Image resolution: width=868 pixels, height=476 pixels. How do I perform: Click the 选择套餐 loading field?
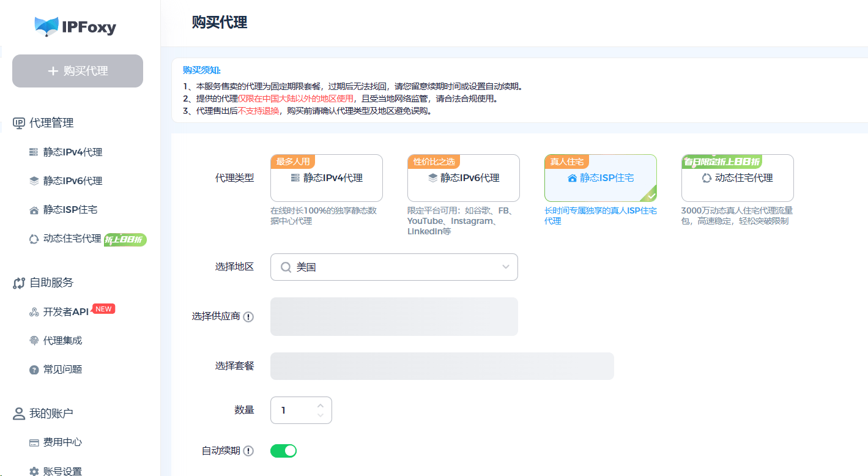[x=442, y=366]
